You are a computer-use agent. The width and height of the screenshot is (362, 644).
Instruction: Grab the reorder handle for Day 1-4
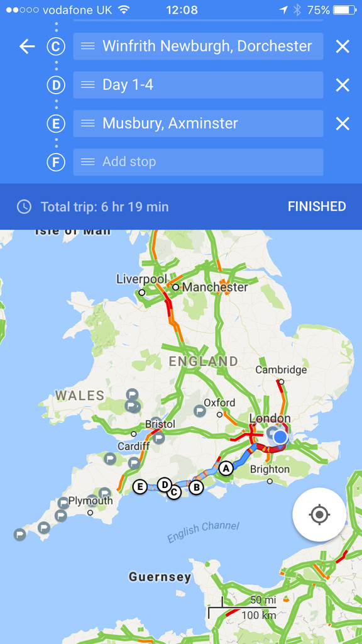[x=88, y=85]
